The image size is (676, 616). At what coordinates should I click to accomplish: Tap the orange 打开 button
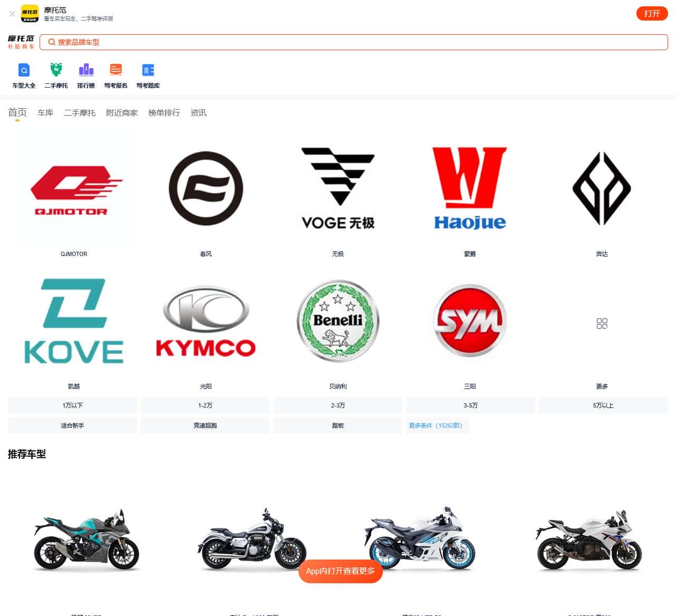pyautogui.click(x=652, y=14)
